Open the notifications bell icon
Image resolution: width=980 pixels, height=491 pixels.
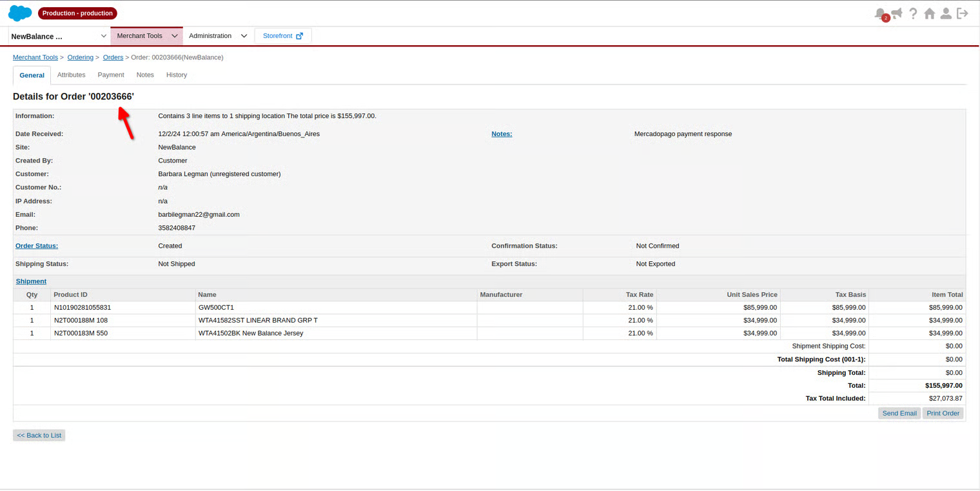[879, 14]
